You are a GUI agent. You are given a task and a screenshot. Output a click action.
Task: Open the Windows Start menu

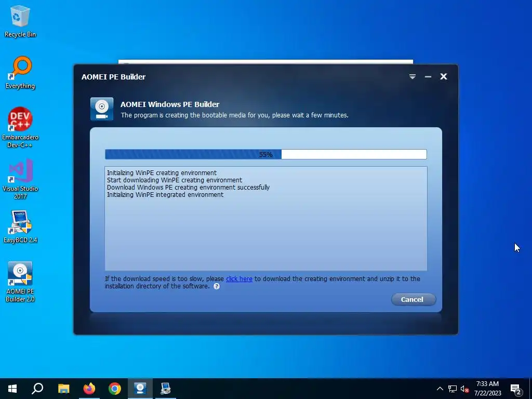coord(12,389)
